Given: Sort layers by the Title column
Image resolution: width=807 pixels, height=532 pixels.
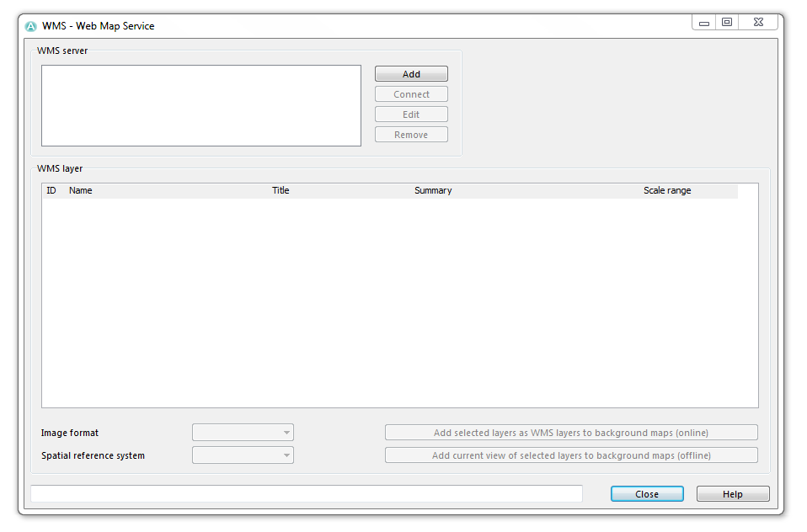Looking at the screenshot, I should (x=281, y=190).
